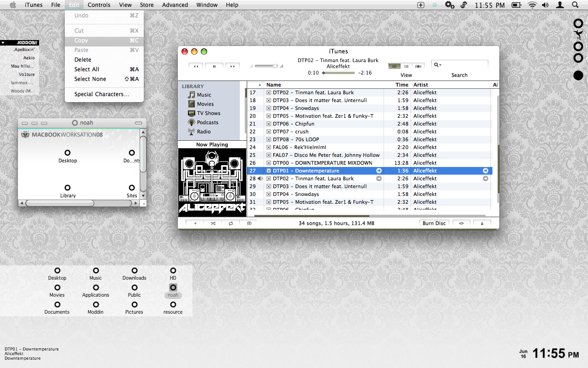Uncheck DTP06 Chipfun on row 21
This screenshot has width=588, height=368.
pos(269,124)
